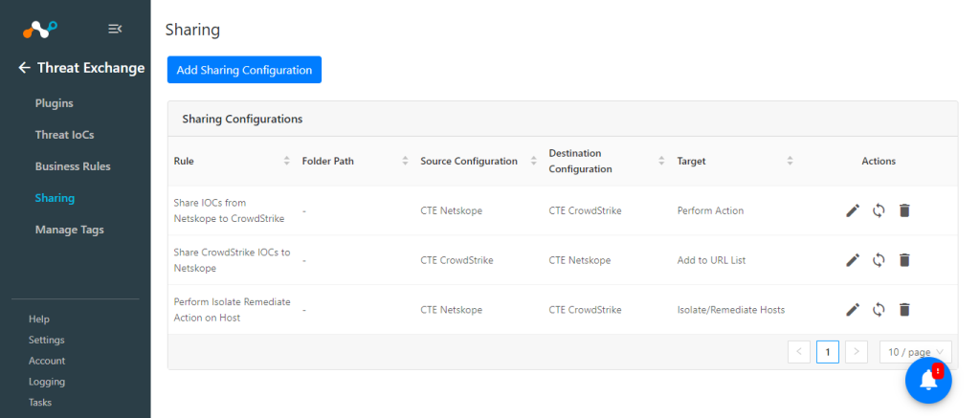This screenshot has width=980, height=418.
Task: Open the Logging link
Action: (x=46, y=381)
